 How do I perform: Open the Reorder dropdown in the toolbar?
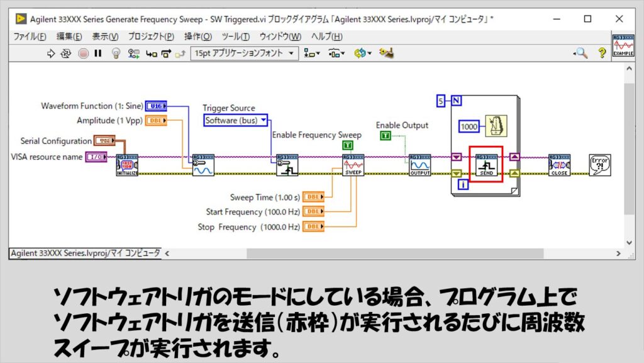[363, 53]
